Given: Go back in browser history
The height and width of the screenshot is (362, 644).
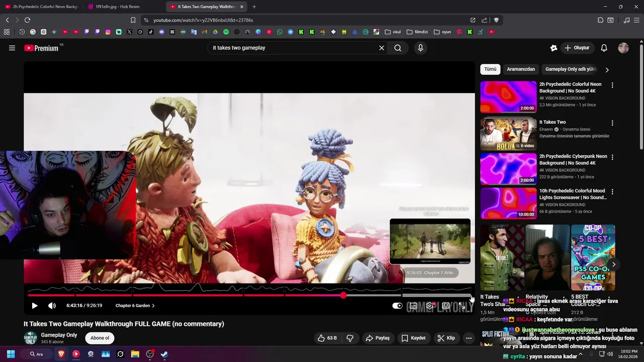Looking at the screenshot, I should coord(7,20).
